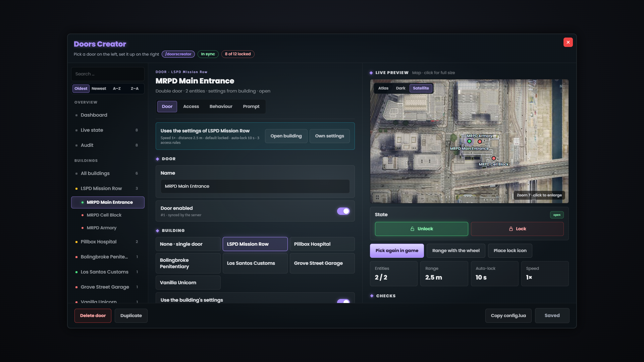
Task: Click the MRPD Cell Block red map marker
Action: (x=494, y=158)
